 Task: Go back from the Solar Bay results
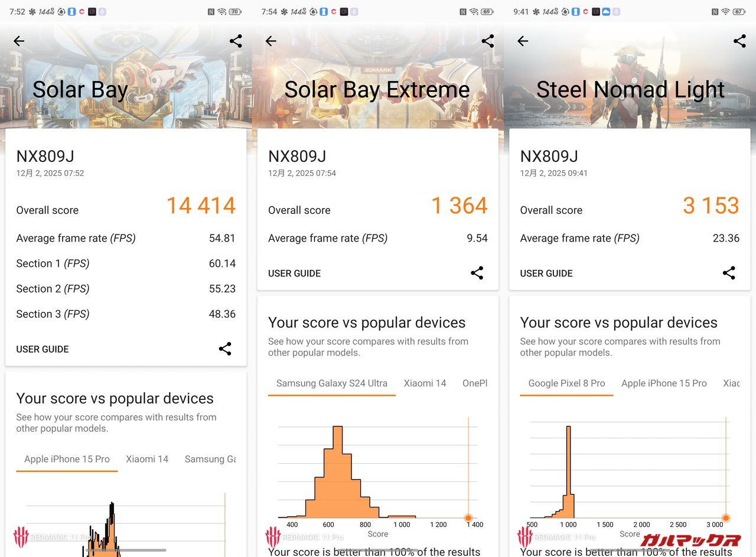click(x=19, y=41)
